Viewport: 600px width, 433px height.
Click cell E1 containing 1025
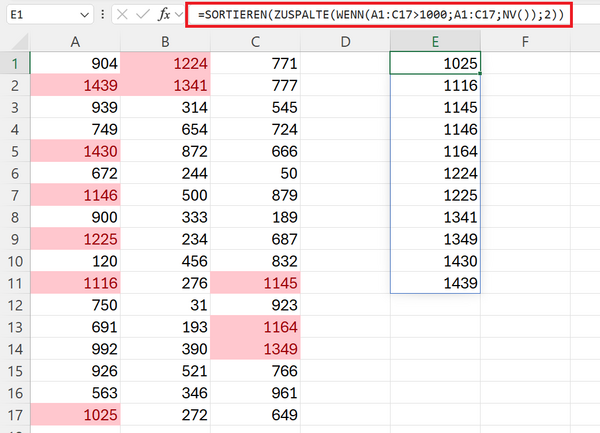435,64
